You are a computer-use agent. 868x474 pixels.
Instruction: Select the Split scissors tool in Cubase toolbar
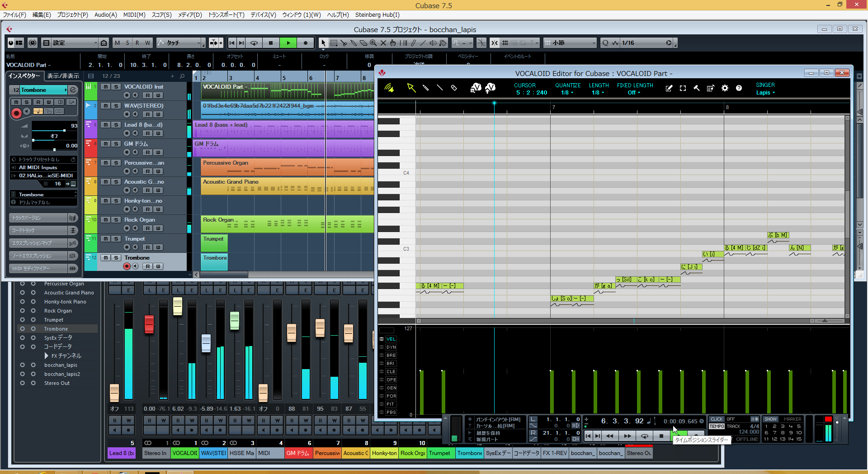pyautogui.click(x=344, y=43)
